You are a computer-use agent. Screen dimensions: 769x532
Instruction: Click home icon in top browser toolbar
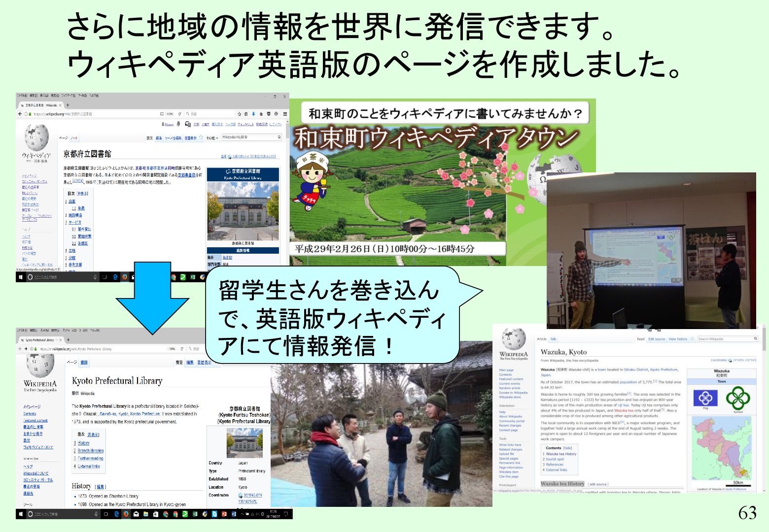(261, 114)
